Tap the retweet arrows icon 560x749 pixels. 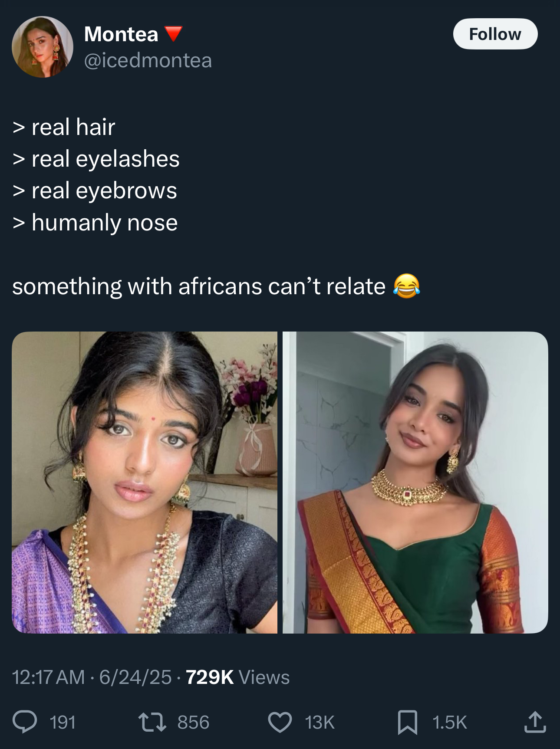click(x=152, y=722)
